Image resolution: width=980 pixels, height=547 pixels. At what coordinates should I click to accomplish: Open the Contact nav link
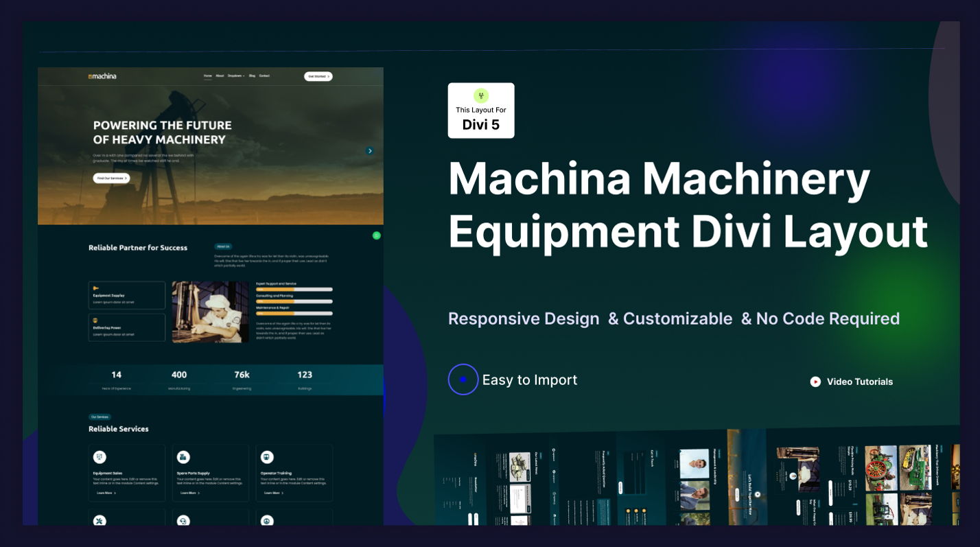coord(264,76)
